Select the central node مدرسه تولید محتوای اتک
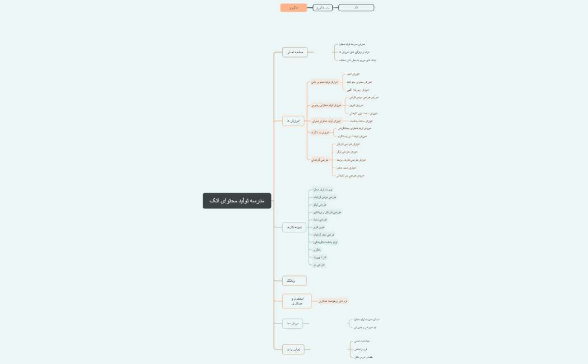588x364 pixels. click(x=237, y=200)
